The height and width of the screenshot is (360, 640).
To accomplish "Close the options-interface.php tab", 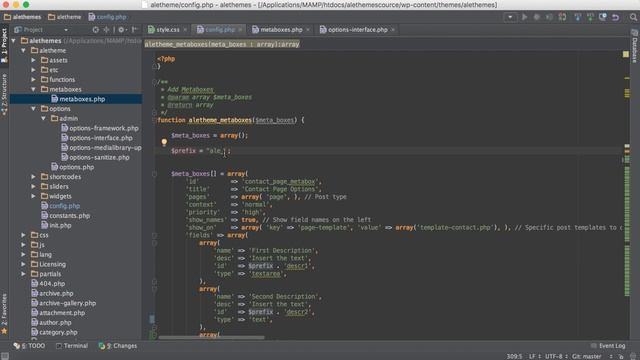I will coord(393,30).
